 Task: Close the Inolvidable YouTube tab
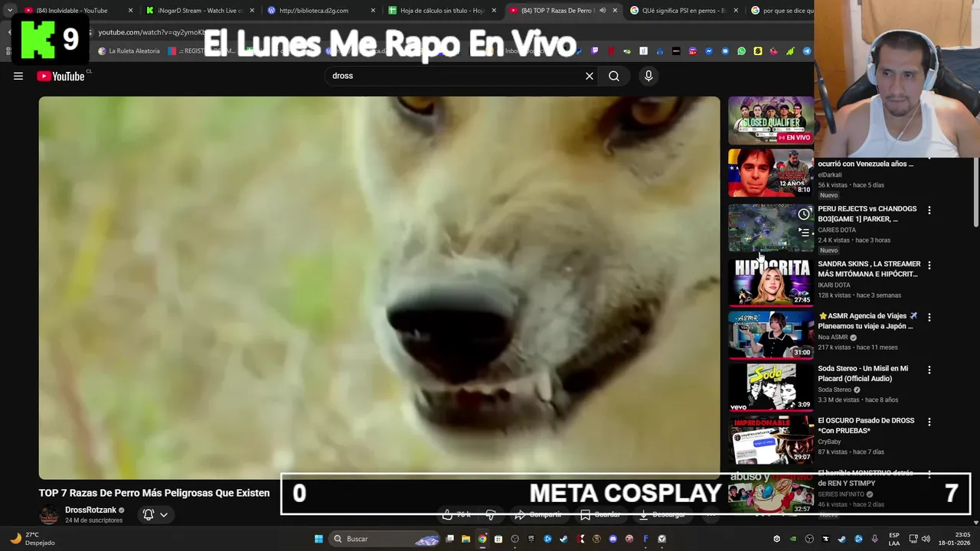130,11
